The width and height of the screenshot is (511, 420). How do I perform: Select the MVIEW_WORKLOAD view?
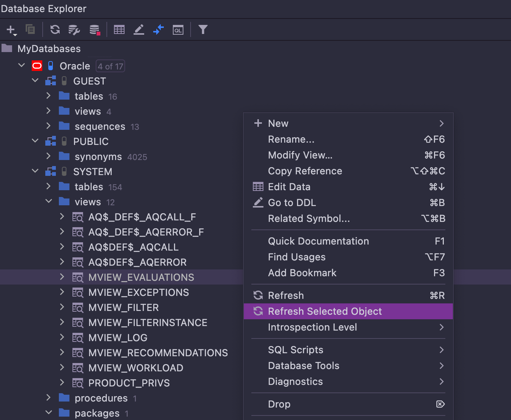coord(135,368)
